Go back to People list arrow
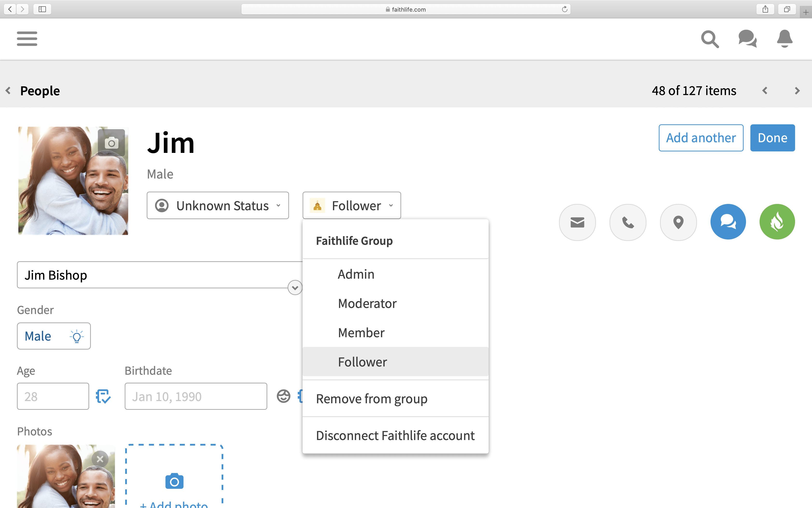The width and height of the screenshot is (812, 508). 8,91
